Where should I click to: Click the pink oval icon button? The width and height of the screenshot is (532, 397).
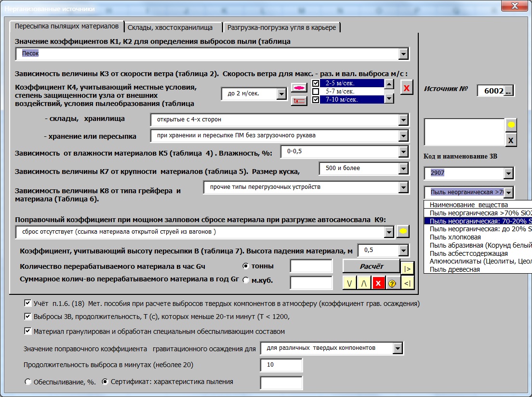299,88
